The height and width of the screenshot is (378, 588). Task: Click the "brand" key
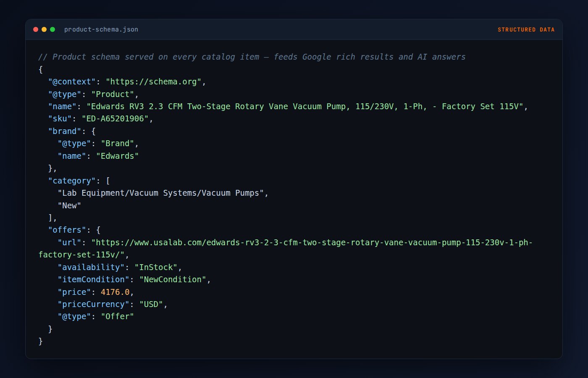[x=65, y=131]
